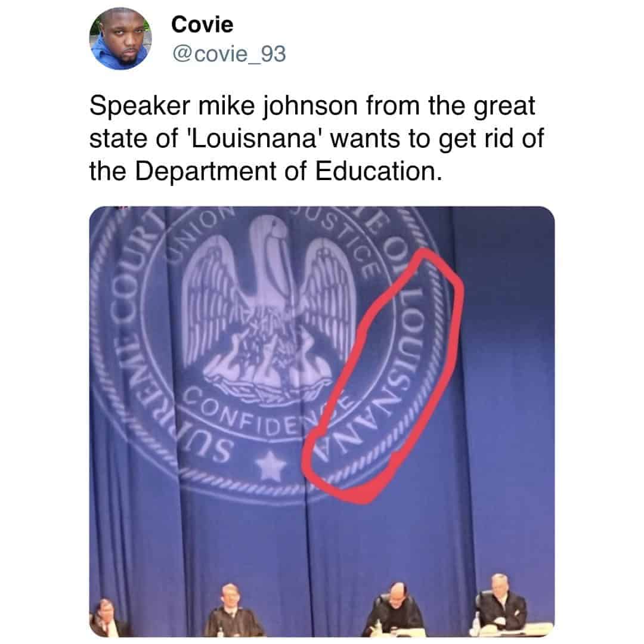
Task: Click the pelican emblem in the seal
Action: coord(270,311)
